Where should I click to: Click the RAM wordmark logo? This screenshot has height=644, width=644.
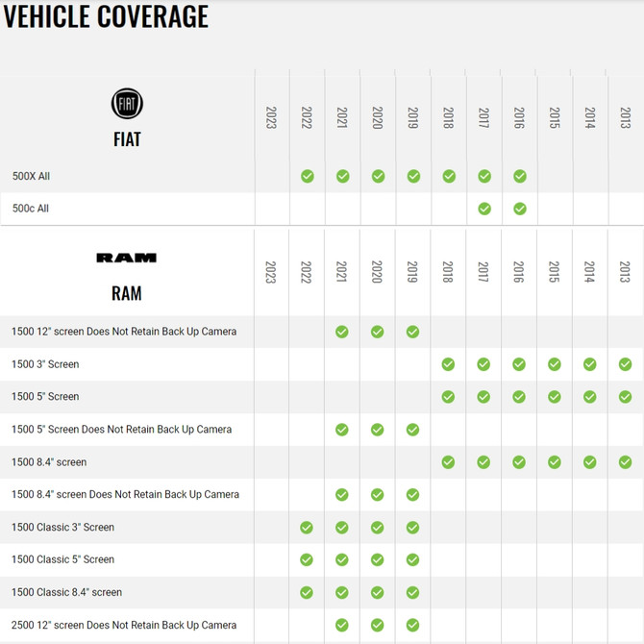(127, 258)
